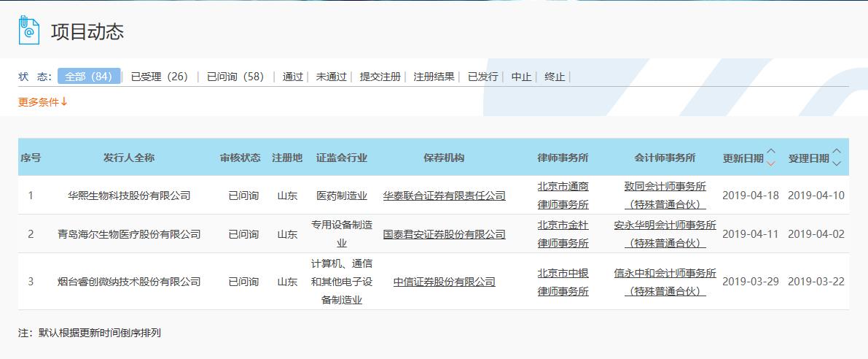Click the 证监会行业 column header
Viewport: 868px width, 359px height.
click(x=342, y=158)
